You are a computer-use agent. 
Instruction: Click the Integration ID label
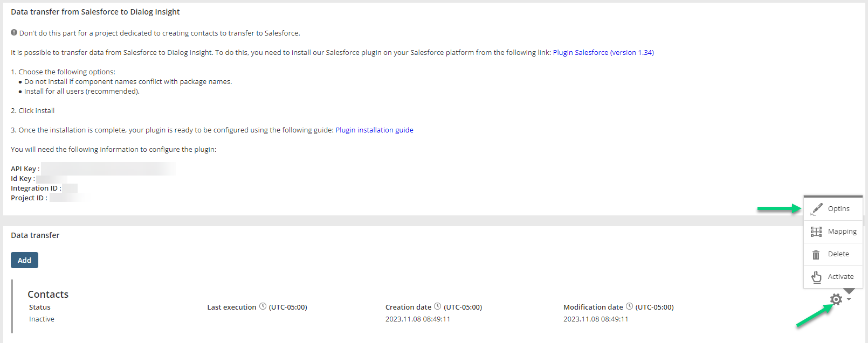point(36,188)
